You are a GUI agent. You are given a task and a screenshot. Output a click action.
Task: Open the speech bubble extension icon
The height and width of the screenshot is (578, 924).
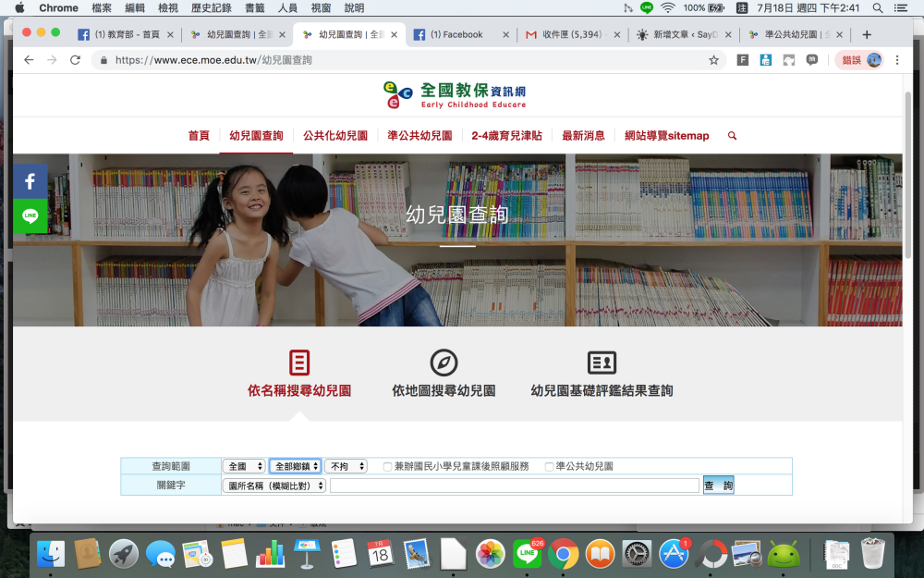(812, 59)
